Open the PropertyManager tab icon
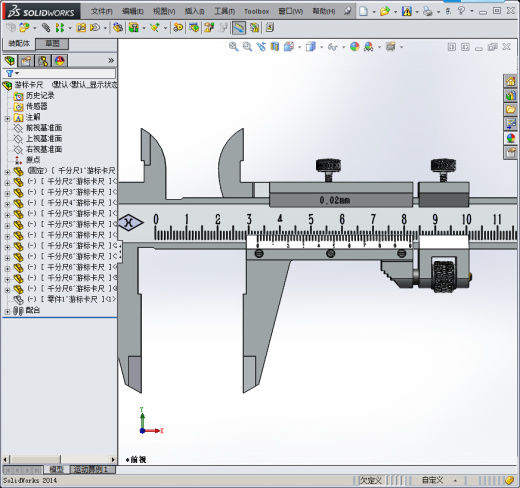This screenshot has height=488, width=520. coord(26,61)
